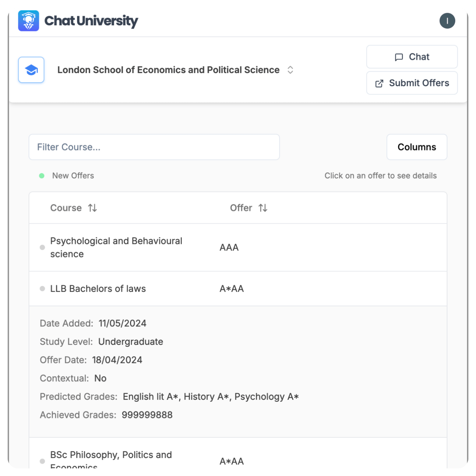
Task: Focus the Filter Course input field
Action: coord(154,147)
